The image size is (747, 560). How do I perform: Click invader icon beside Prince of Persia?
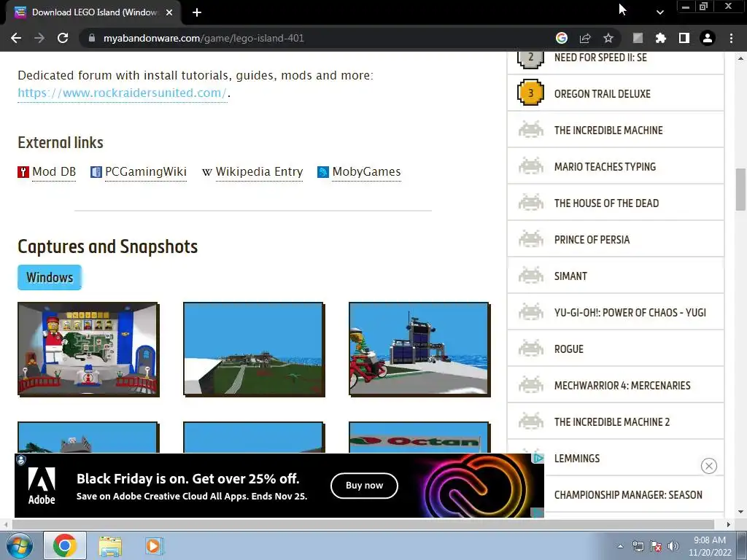pos(531,239)
